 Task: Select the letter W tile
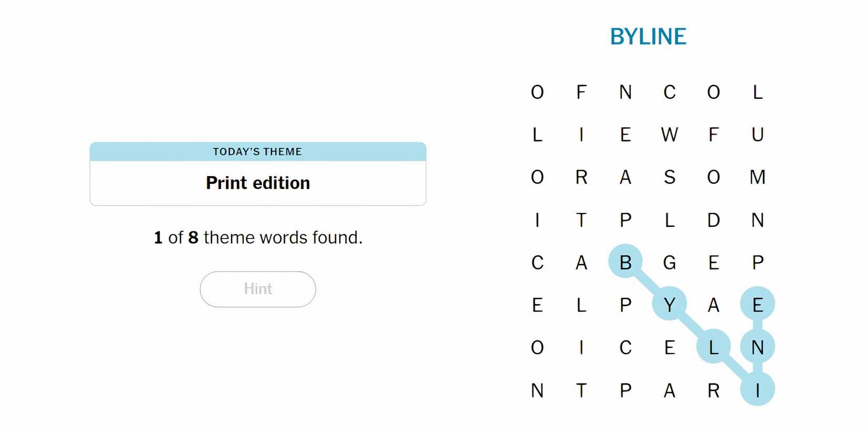click(669, 135)
